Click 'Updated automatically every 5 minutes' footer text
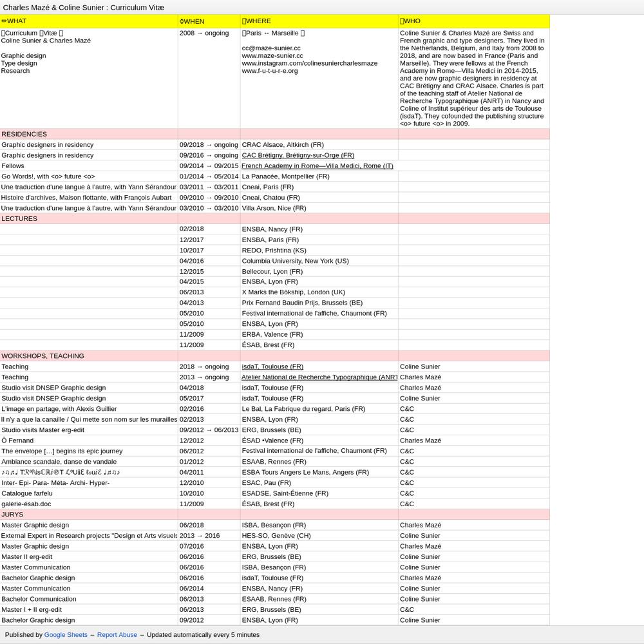The image size is (644, 644). click(x=203, y=634)
